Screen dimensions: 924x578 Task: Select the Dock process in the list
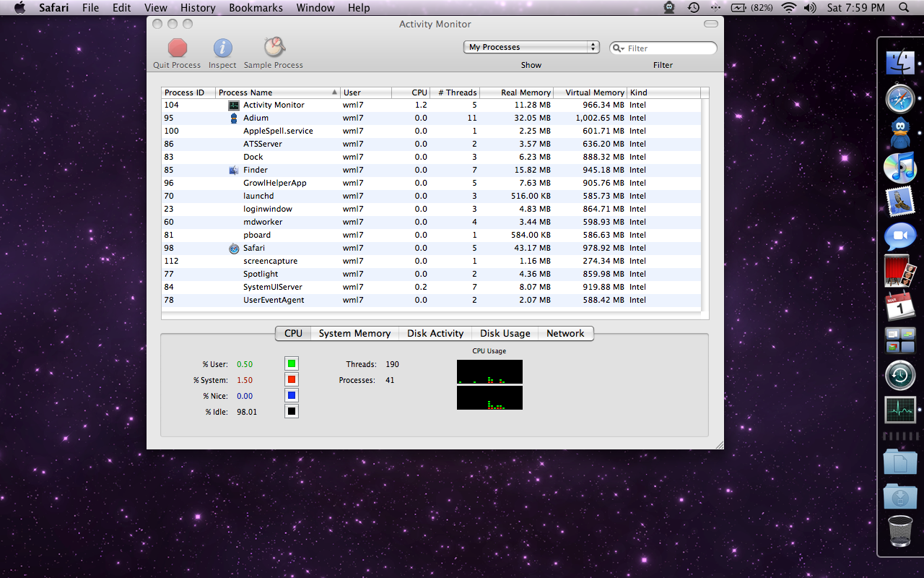point(431,157)
